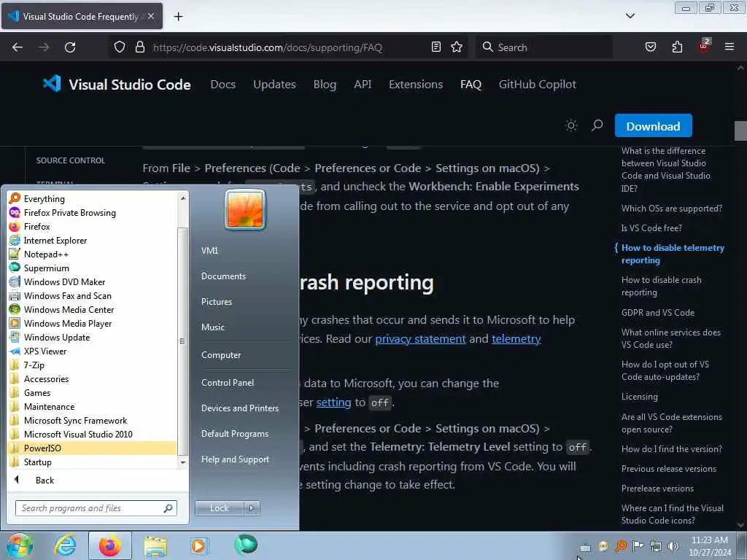Screen dimensions: 747x560
Task: Launch Notepad++ from the programs list
Action: [x=46, y=254]
